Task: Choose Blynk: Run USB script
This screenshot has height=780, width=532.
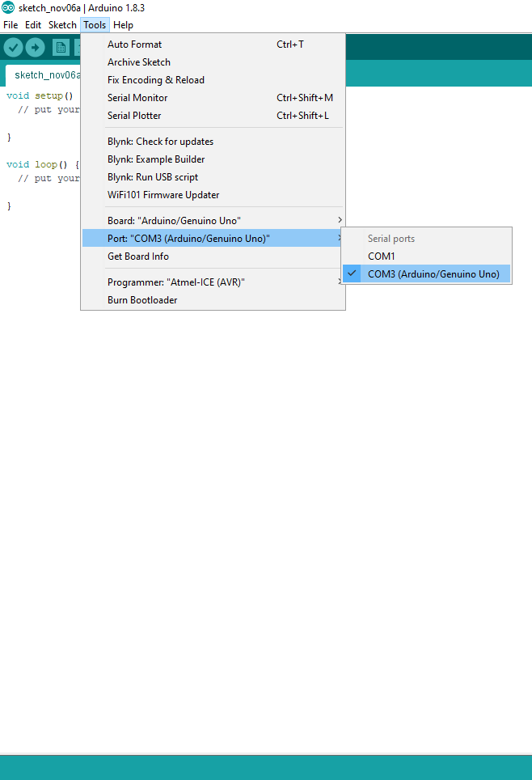Action: pos(213,177)
